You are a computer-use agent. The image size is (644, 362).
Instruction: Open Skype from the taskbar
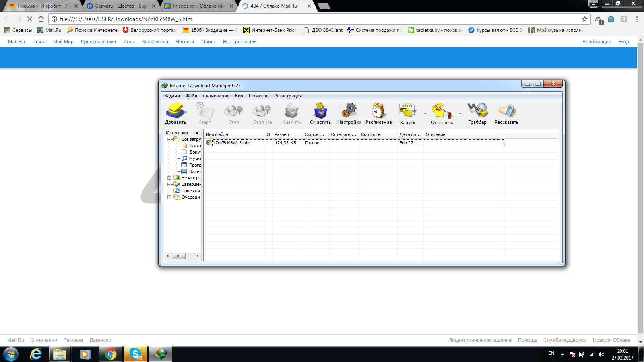tap(135, 354)
